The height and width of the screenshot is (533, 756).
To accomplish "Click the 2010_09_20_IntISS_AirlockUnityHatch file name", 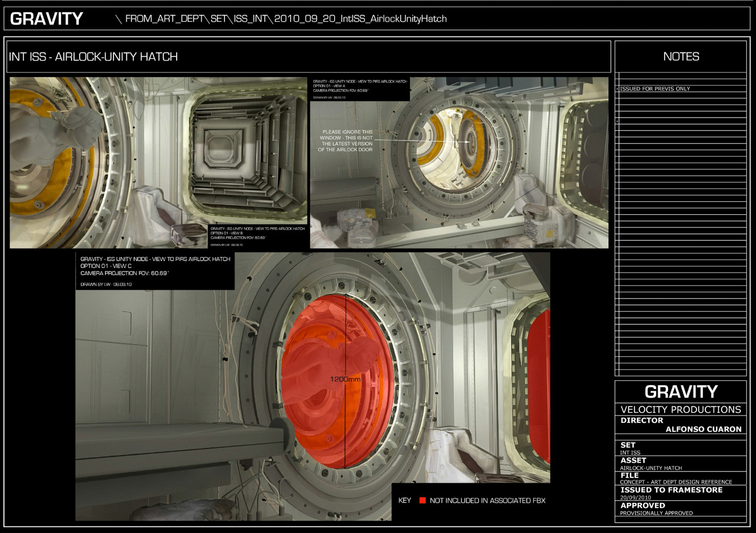I will pyautogui.click(x=360, y=19).
